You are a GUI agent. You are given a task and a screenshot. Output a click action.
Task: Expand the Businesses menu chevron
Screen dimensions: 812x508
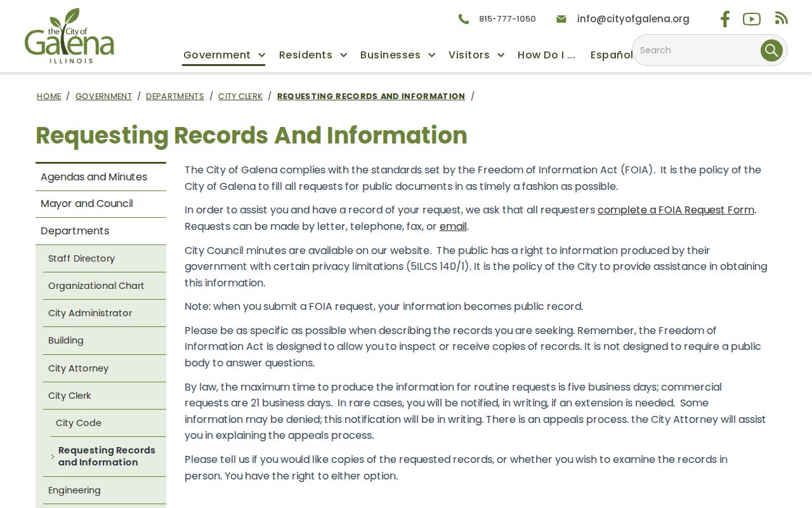pos(431,55)
